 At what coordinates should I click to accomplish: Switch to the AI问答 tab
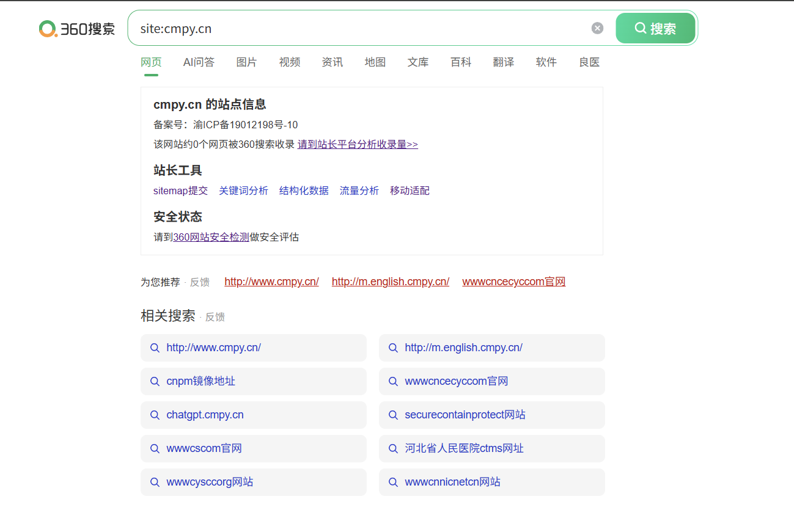[x=199, y=62]
